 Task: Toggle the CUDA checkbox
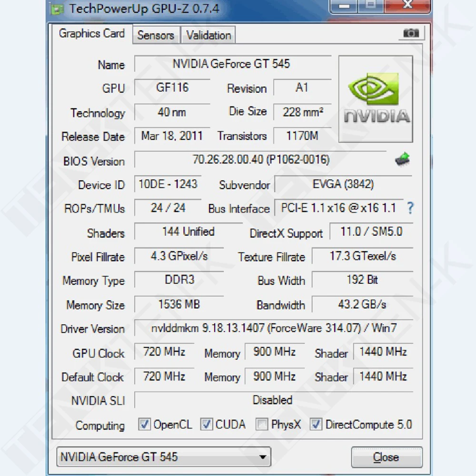(207, 424)
